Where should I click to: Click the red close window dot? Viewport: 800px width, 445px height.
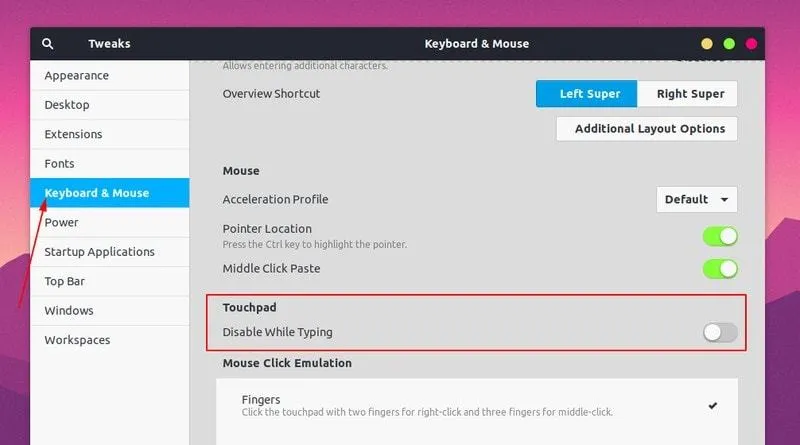(751, 44)
